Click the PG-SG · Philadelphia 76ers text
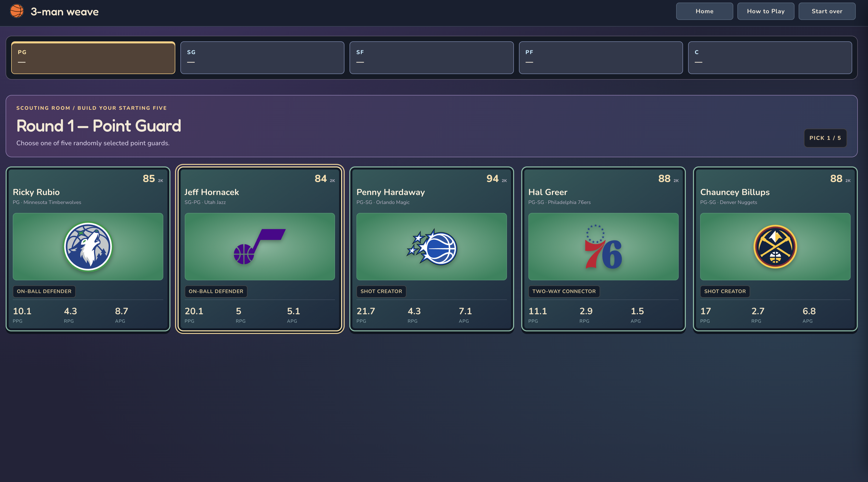The image size is (868, 482). pos(559,202)
